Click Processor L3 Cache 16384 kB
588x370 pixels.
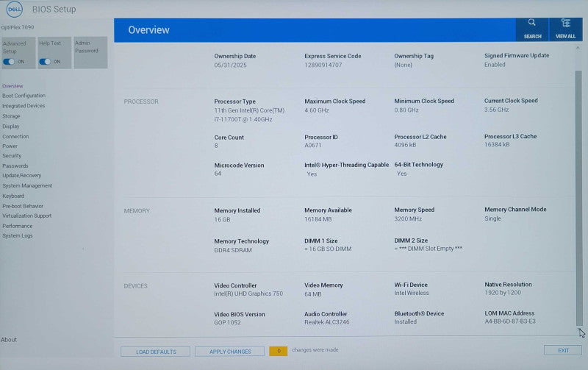[497, 144]
